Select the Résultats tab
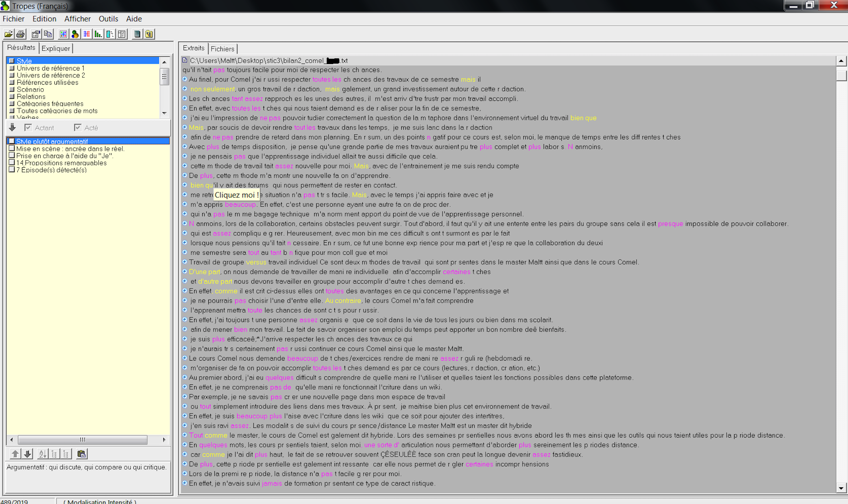 21,48
